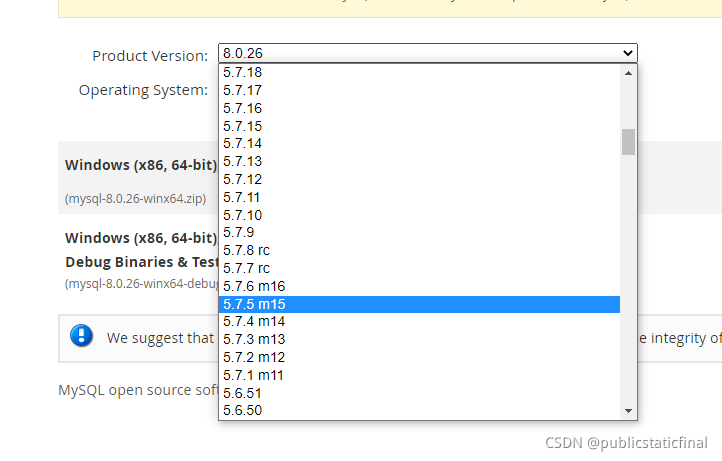Select the 5.7.11 entry
The width and height of the screenshot is (722, 461).
coord(419,198)
